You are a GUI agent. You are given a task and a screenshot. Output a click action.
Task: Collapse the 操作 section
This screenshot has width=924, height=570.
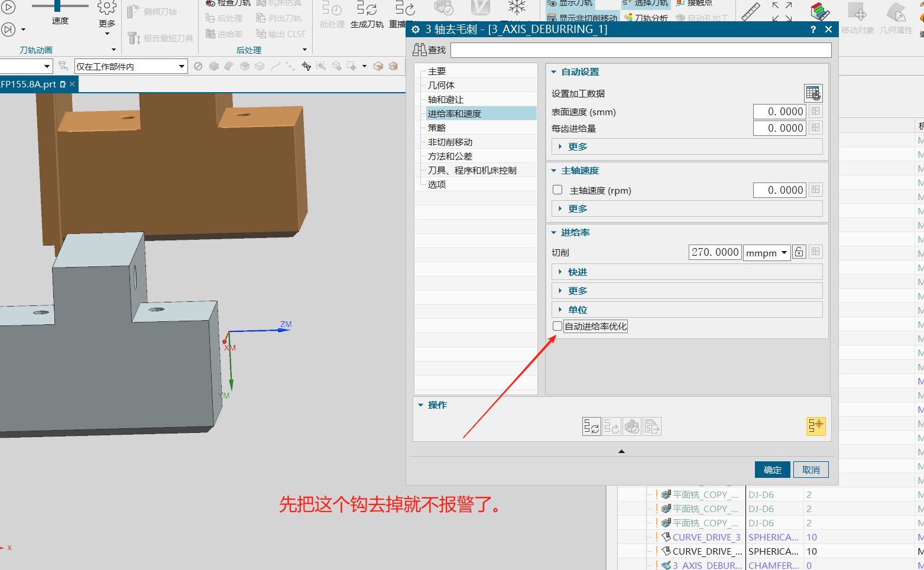pos(421,405)
